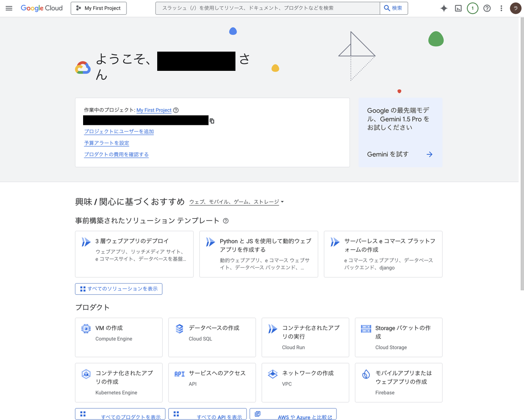Open the account avatar in the header

click(515, 8)
